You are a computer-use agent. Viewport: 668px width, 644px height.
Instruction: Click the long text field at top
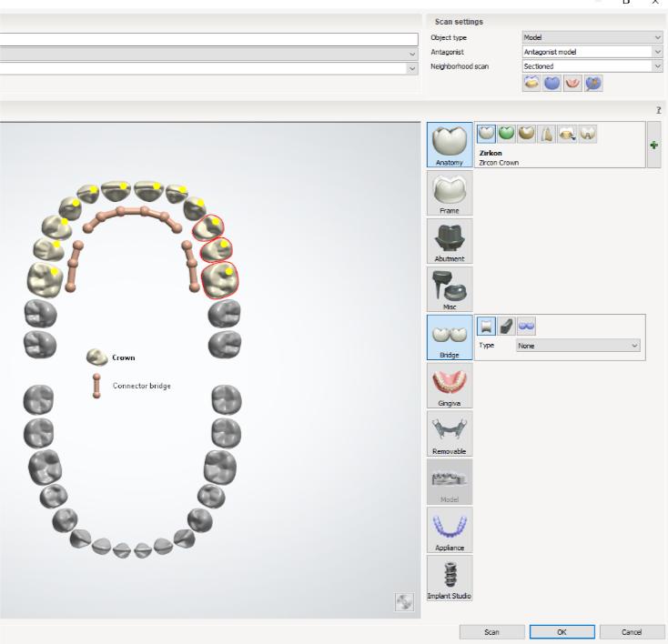[208, 40]
